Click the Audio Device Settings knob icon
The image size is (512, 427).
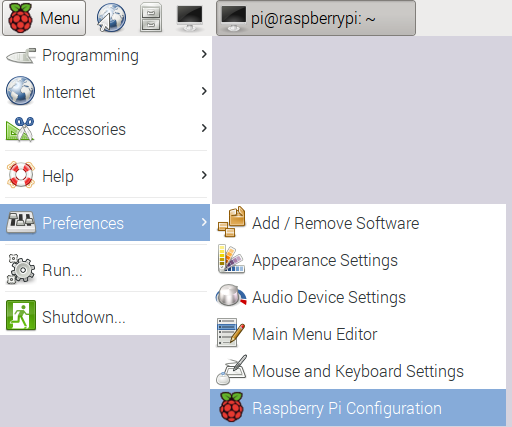point(231,295)
